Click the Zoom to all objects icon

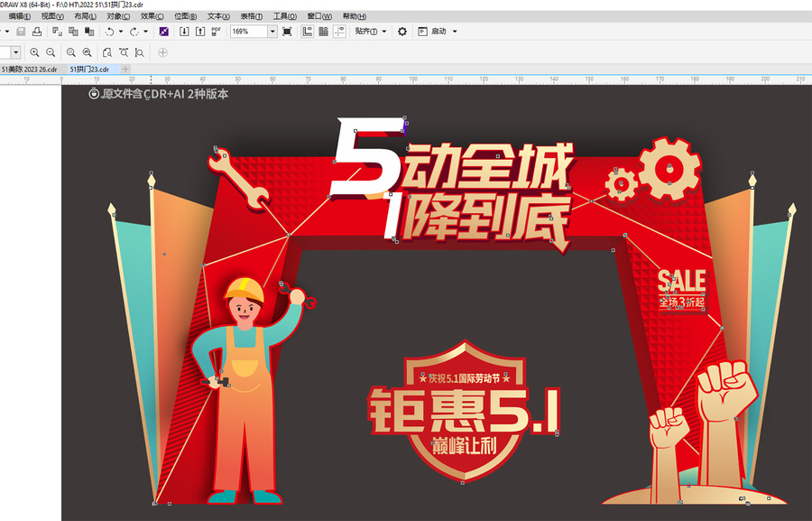point(87,52)
